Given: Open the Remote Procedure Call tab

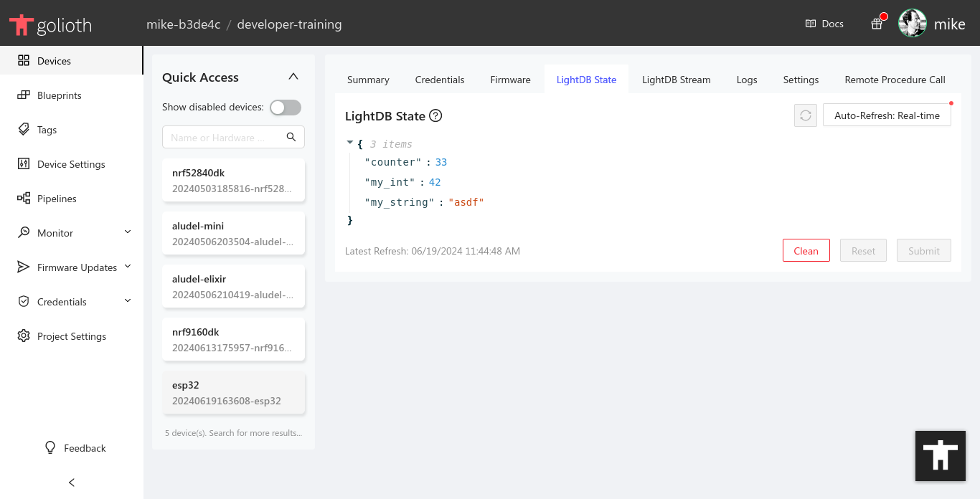Looking at the screenshot, I should point(895,80).
